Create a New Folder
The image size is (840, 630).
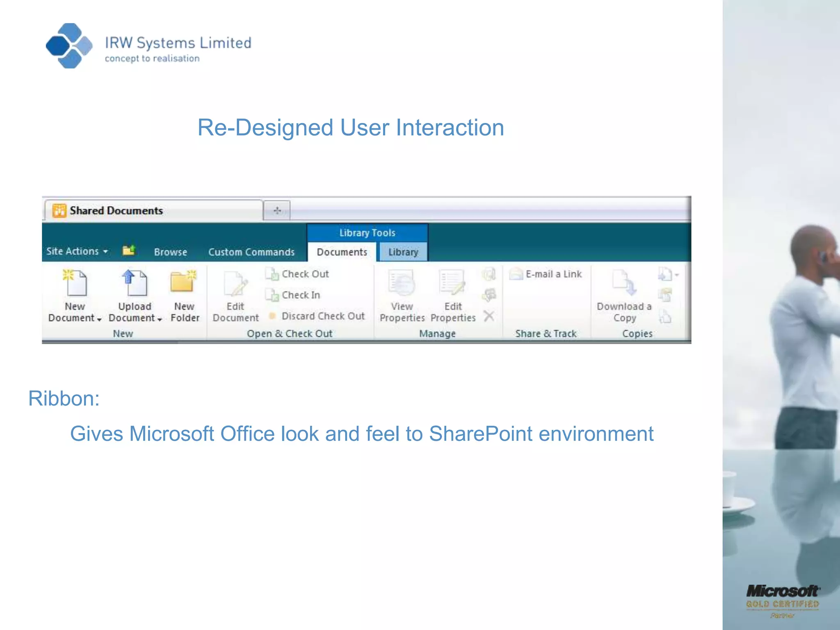point(183,282)
